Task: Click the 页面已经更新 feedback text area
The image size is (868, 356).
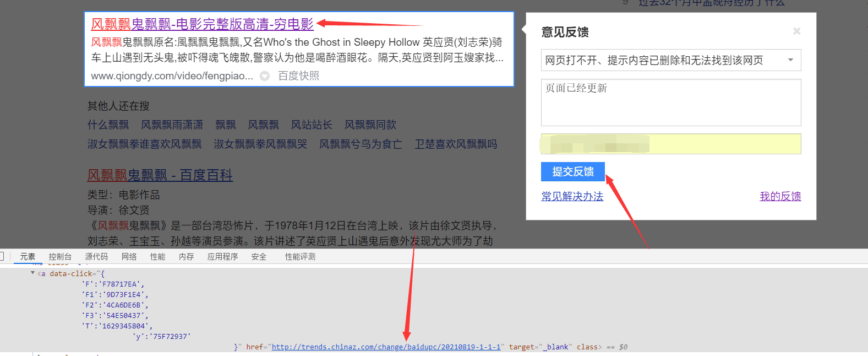Action: point(670,103)
